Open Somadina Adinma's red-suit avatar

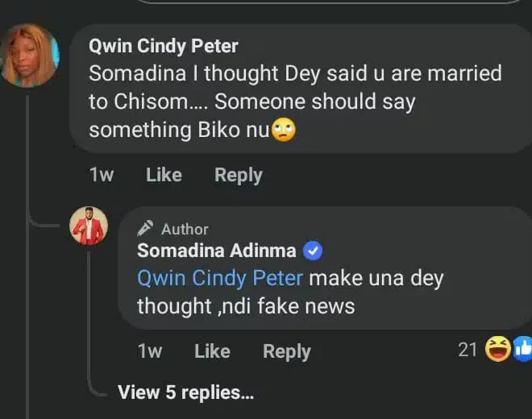pyautogui.click(x=89, y=226)
